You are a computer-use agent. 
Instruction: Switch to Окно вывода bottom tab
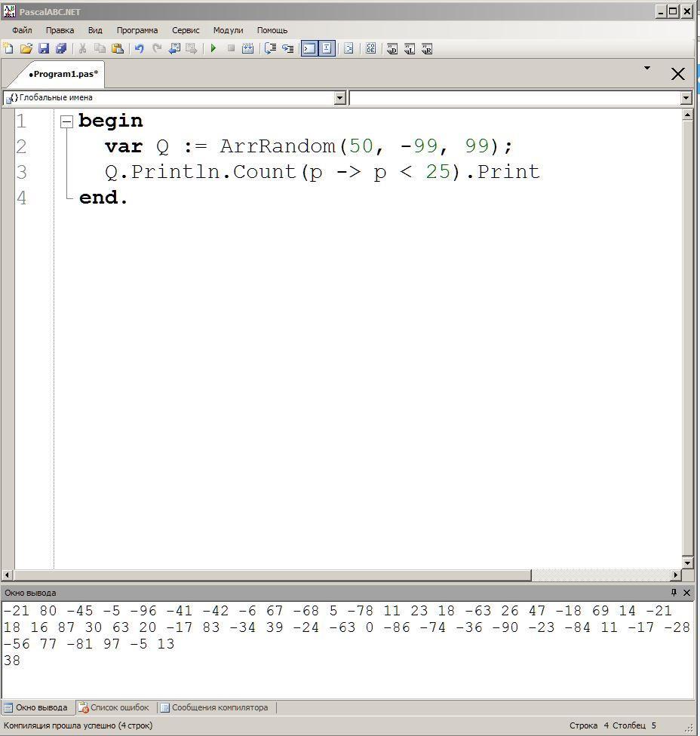[37, 707]
